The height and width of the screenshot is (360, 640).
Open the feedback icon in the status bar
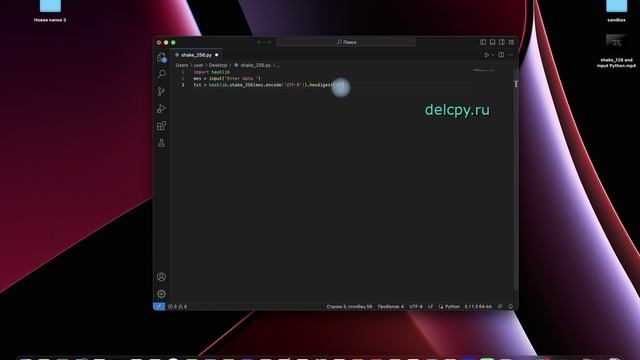click(x=500, y=307)
